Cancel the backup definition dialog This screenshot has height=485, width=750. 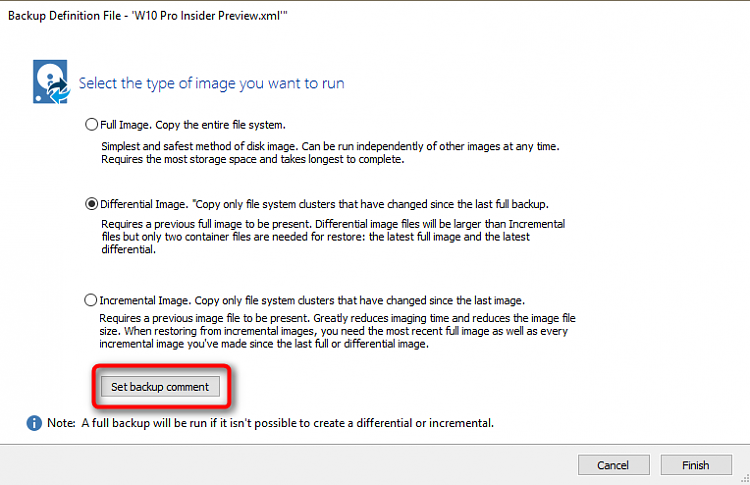[613, 465]
